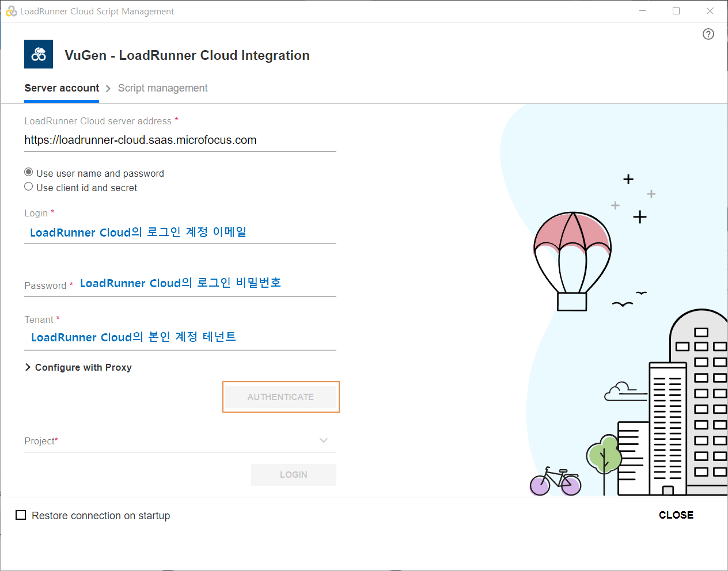The height and width of the screenshot is (571, 728).
Task: Enable 'Restore connection on startup'
Action: click(x=21, y=515)
